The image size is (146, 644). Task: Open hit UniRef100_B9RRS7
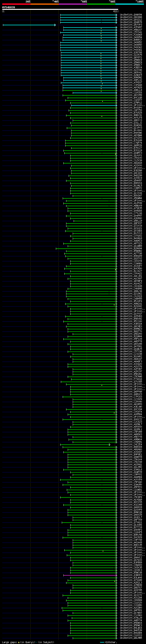[131, 40]
